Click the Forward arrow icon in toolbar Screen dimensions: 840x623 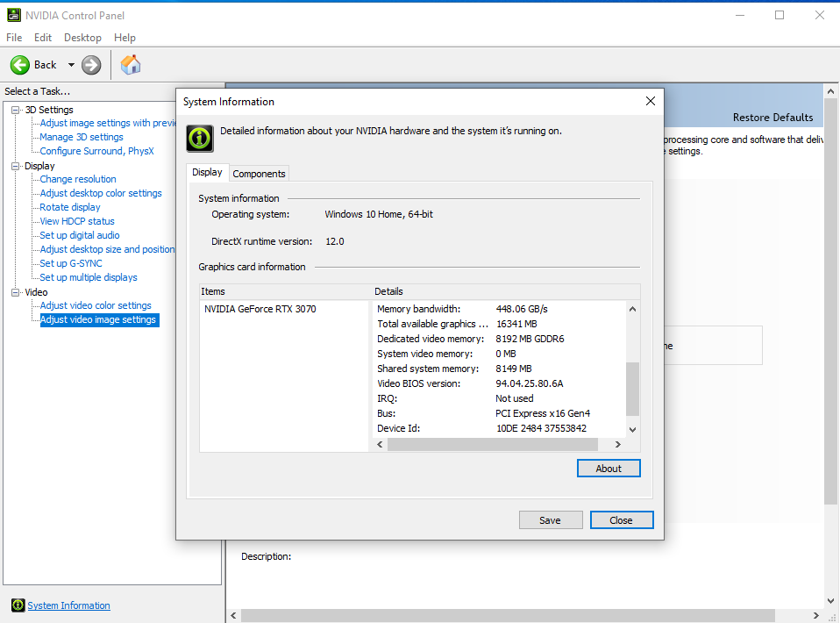[91, 65]
